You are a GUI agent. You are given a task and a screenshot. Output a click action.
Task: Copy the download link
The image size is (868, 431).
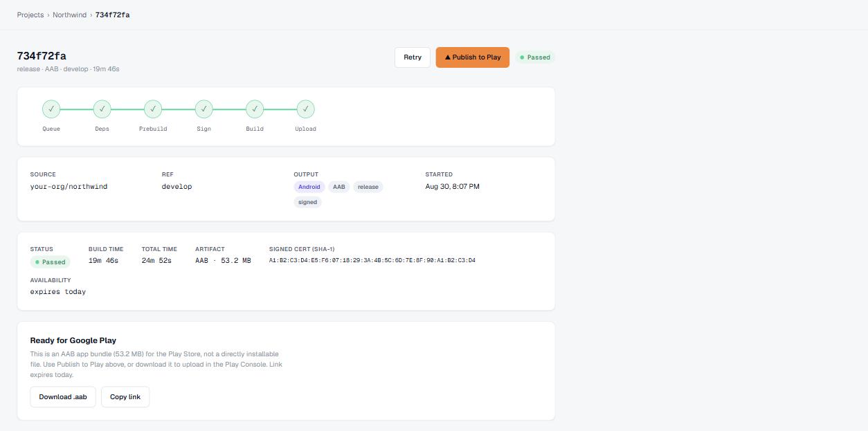pyautogui.click(x=125, y=397)
